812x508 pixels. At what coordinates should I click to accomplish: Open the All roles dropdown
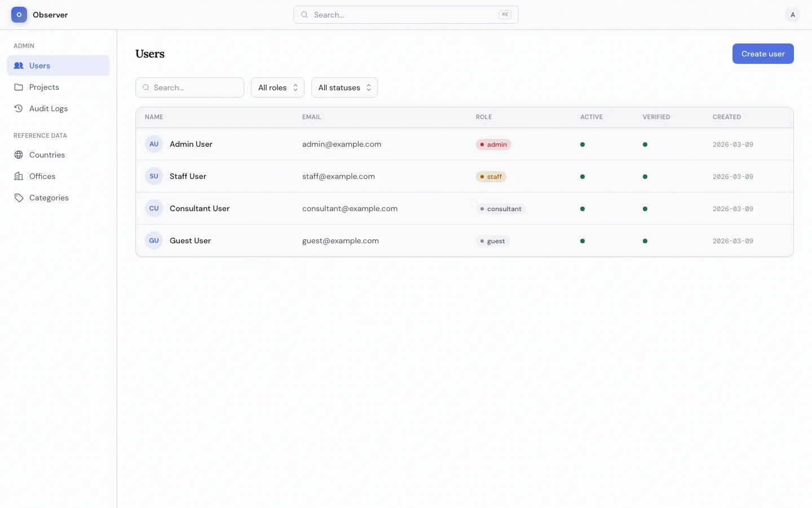pos(277,87)
